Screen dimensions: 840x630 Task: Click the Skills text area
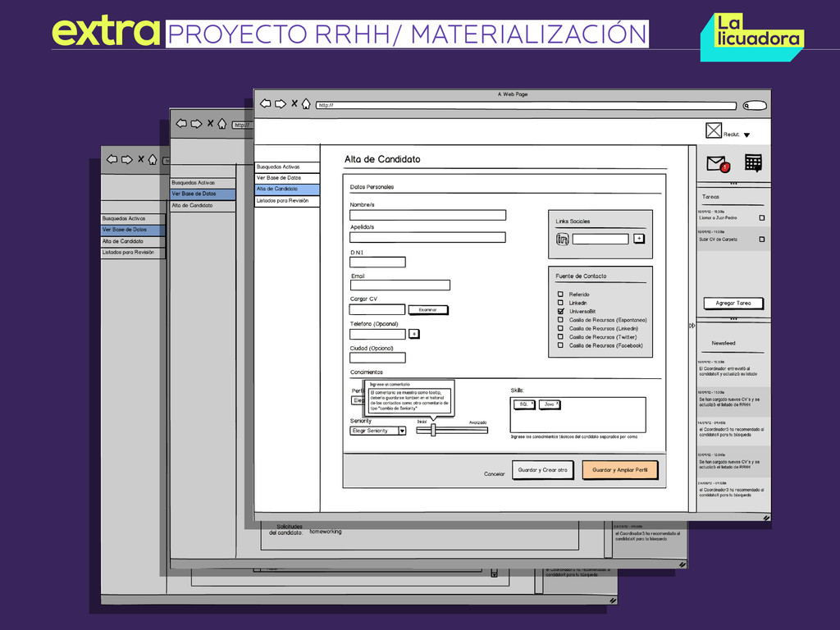click(x=578, y=415)
